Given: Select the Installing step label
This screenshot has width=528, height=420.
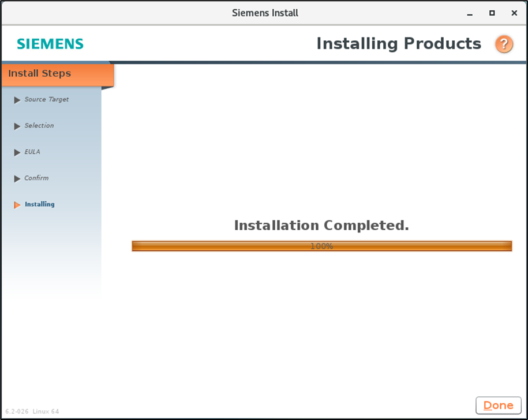Looking at the screenshot, I should (x=39, y=204).
